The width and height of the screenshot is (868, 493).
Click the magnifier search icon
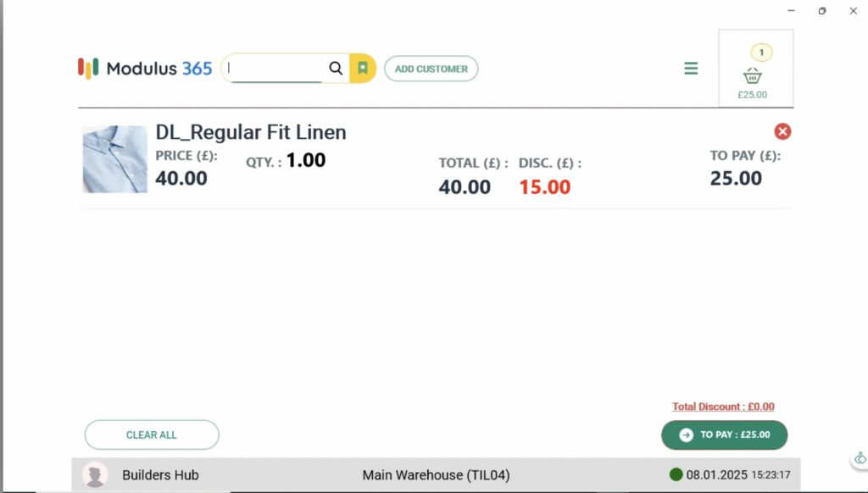coord(336,69)
